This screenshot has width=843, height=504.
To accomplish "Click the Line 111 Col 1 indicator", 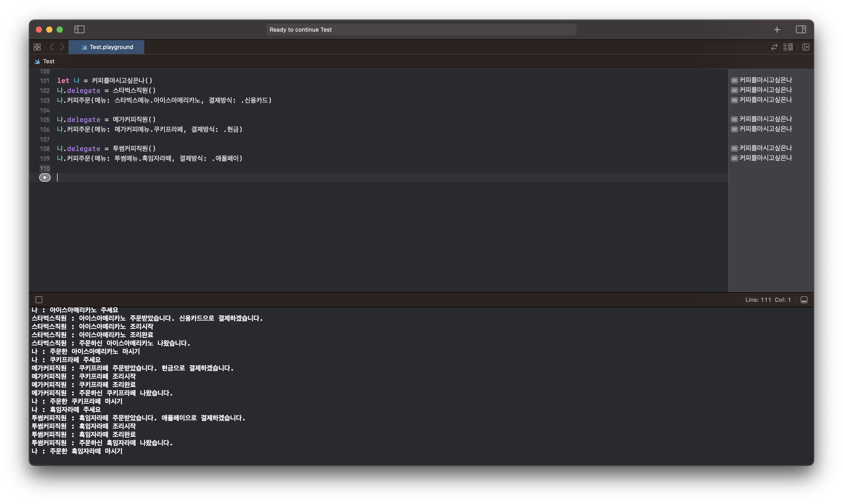I will point(767,299).
